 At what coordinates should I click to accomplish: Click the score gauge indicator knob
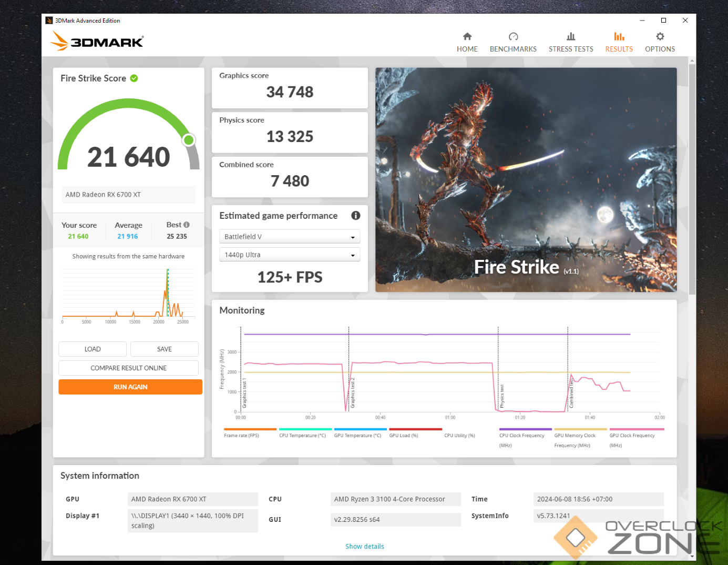189,140
